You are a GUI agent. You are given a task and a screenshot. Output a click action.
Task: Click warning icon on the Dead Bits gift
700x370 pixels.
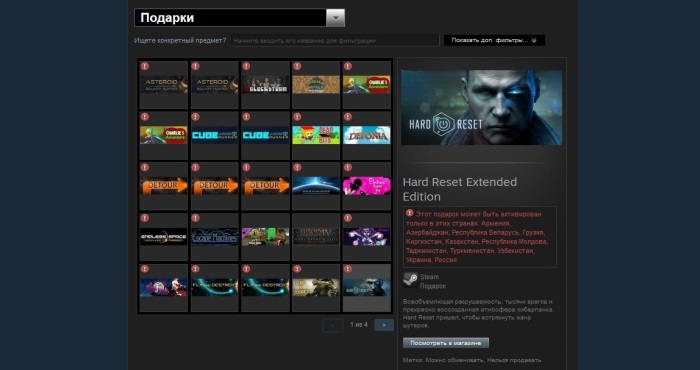297,117
